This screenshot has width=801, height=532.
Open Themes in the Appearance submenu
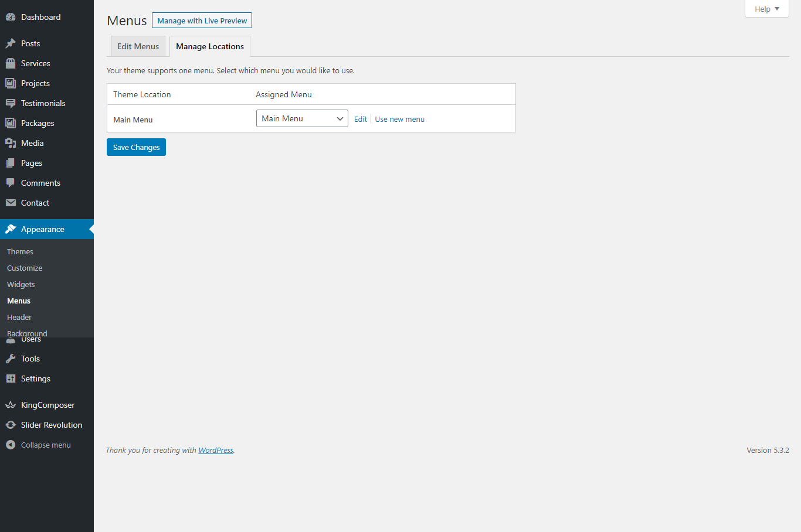pos(20,251)
